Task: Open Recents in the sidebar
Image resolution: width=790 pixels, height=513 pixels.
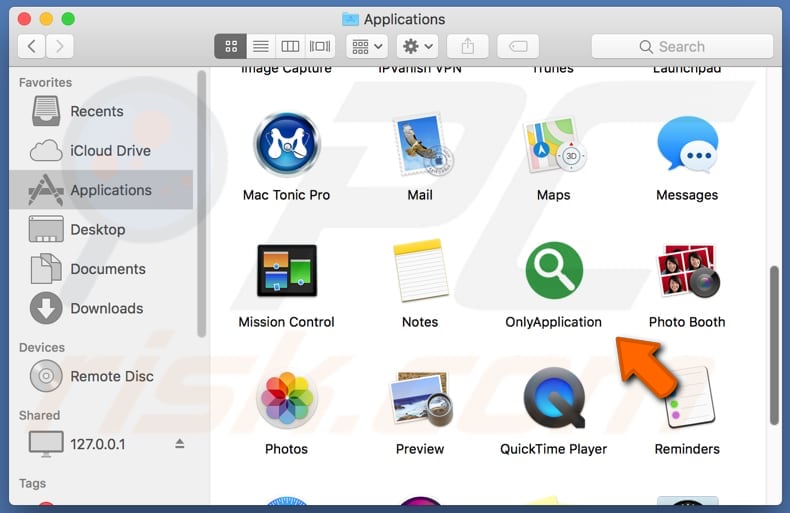Action: [x=101, y=111]
